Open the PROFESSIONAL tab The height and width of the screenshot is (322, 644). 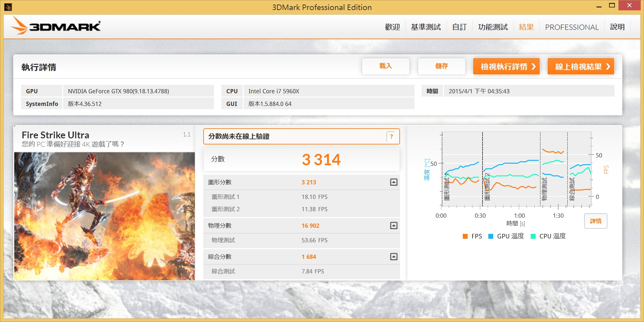[x=572, y=27]
